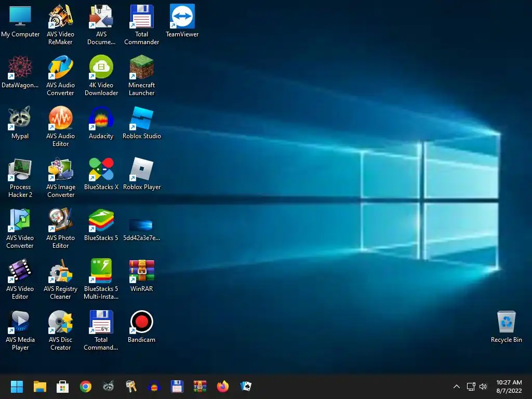
Task: Select the AVS Document Converter shortcut
Action: tap(101, 24)
